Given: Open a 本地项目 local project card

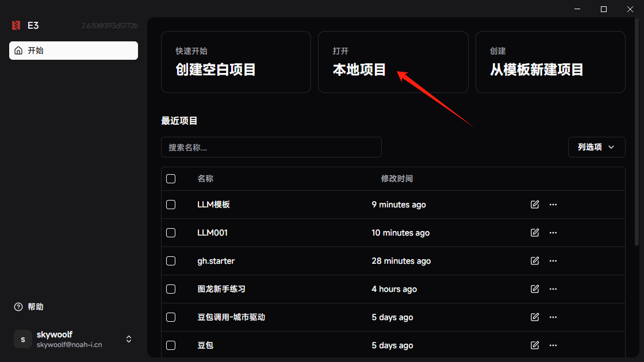Looking at the screenshot, I should click(393, 62).
